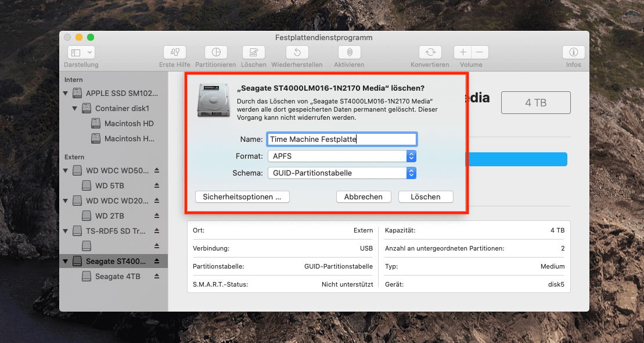Click the Aktivieren toolbar icon
The width and height of the screenshot is (644, 343).
[x=350, y=52]
